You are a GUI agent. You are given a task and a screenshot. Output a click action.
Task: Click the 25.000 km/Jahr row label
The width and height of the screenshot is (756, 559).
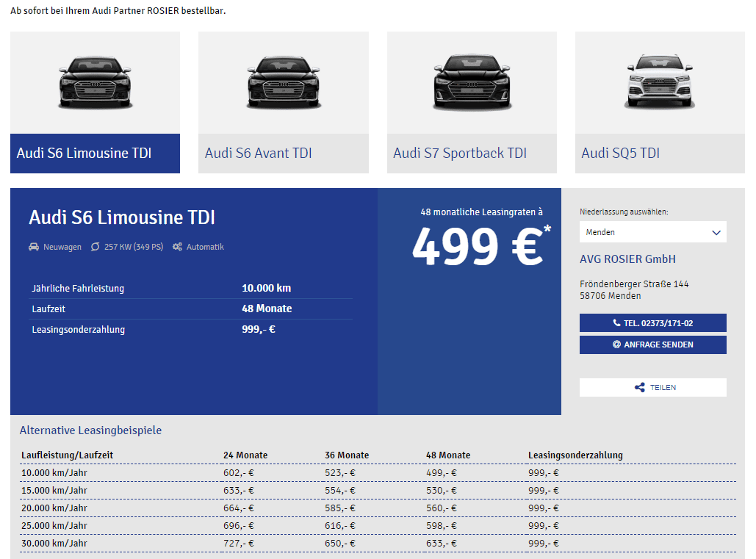click(x=54, y=525)
